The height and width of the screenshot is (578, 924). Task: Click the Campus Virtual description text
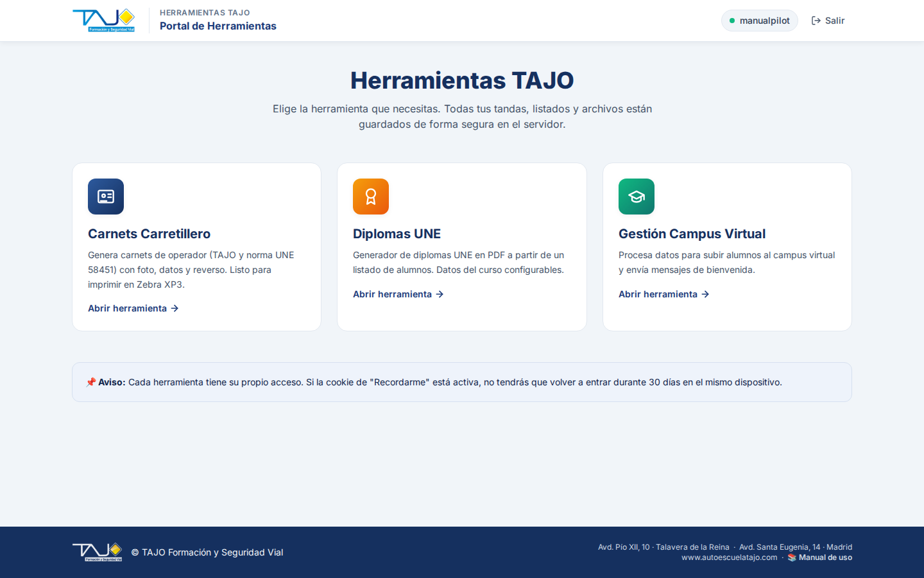point(727,263)
